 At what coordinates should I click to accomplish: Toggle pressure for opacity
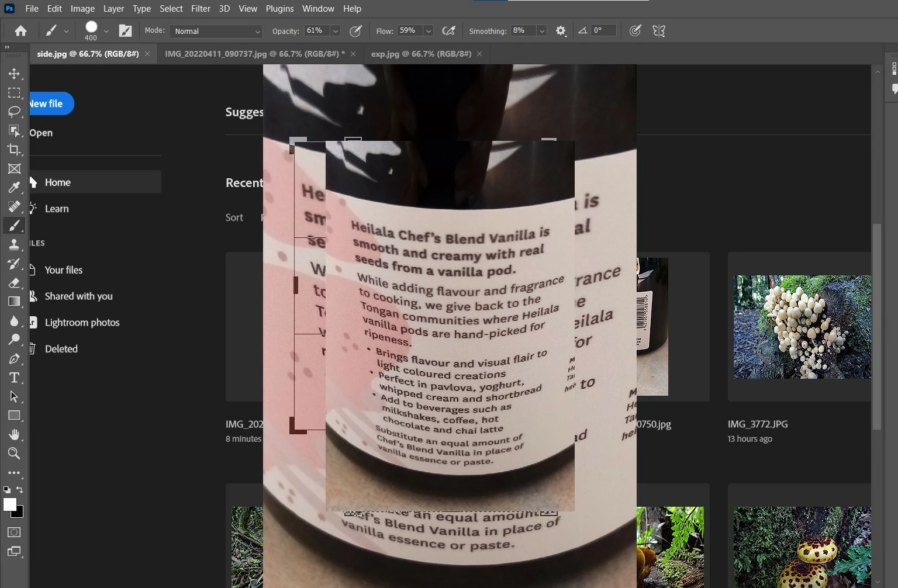click(x=355, y=31)
